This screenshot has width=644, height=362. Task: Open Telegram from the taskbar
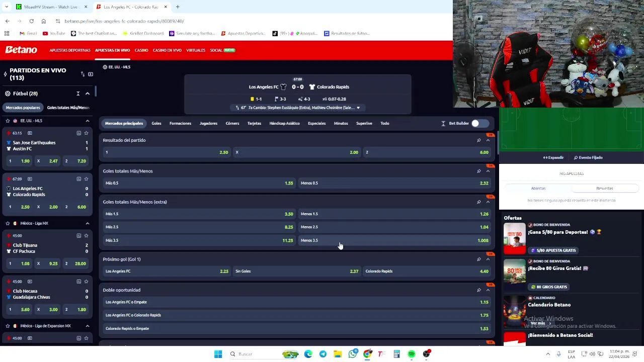point(323,354)
